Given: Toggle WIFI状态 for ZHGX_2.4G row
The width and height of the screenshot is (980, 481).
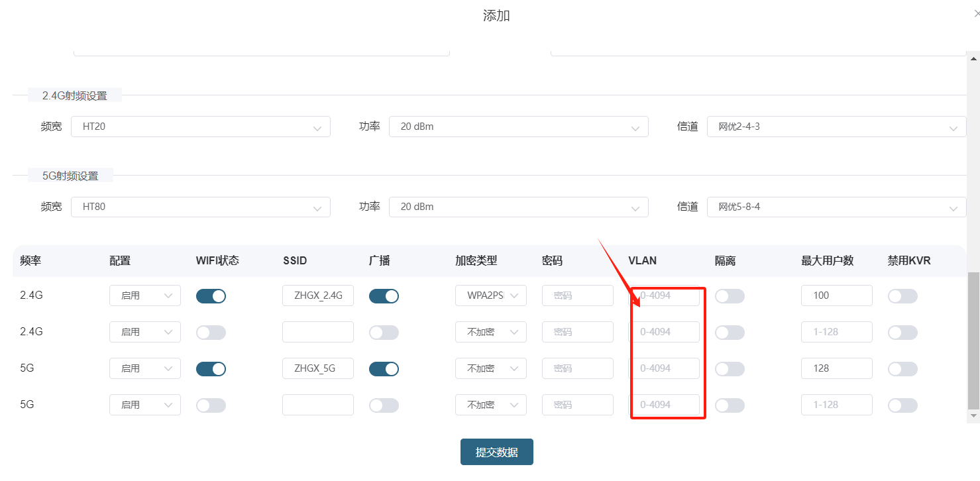Looking at the screenshot, I should (x=211, y=296).
